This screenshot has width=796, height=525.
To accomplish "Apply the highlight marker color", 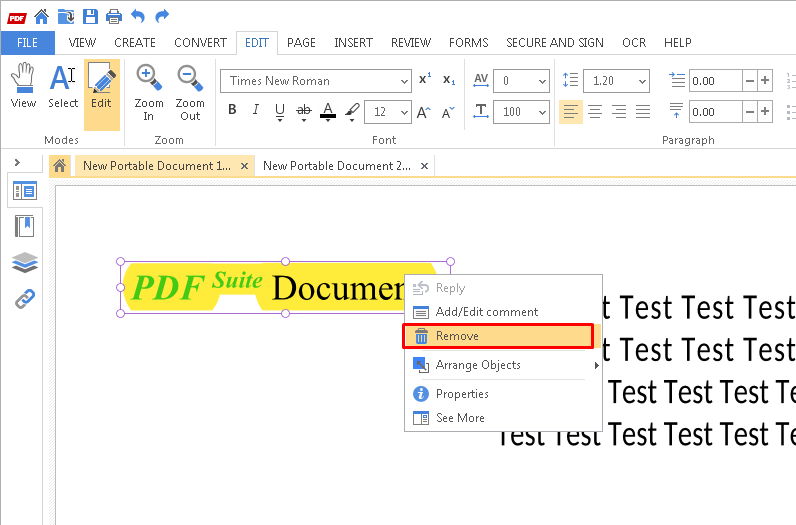I will (352, 109).
